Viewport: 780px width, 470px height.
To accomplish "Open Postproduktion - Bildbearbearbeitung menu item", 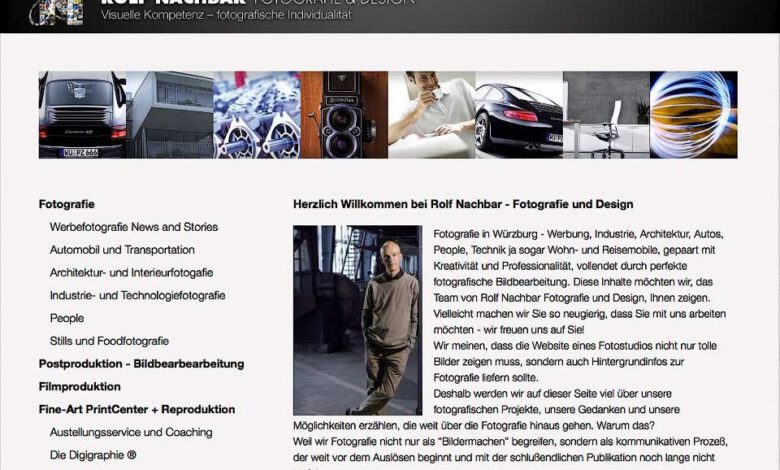I will [141, 364].
